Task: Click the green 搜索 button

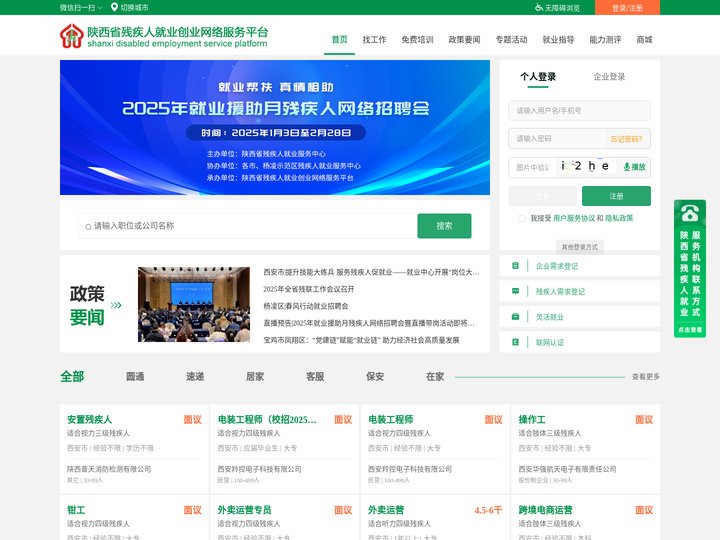Action: [444, 226]
